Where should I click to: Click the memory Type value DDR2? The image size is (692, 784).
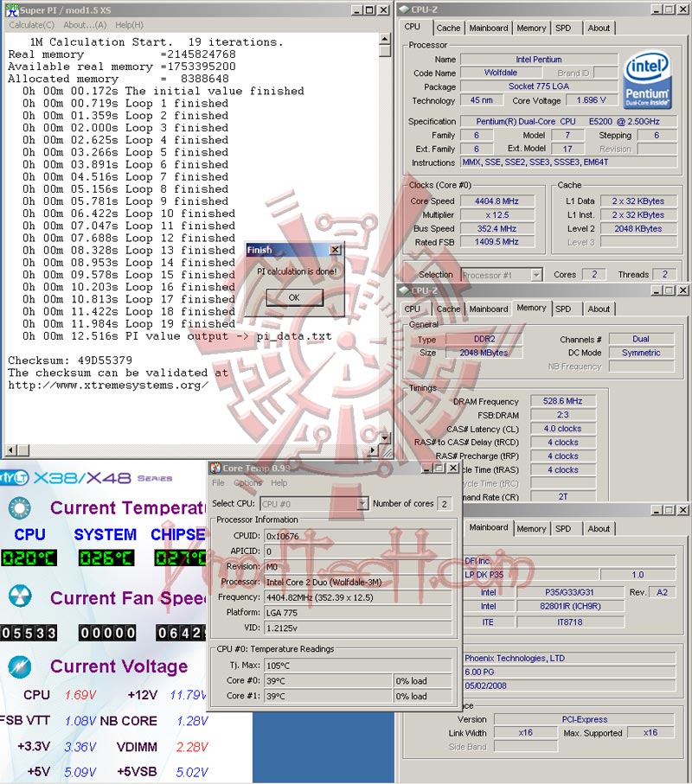(484, 339)
